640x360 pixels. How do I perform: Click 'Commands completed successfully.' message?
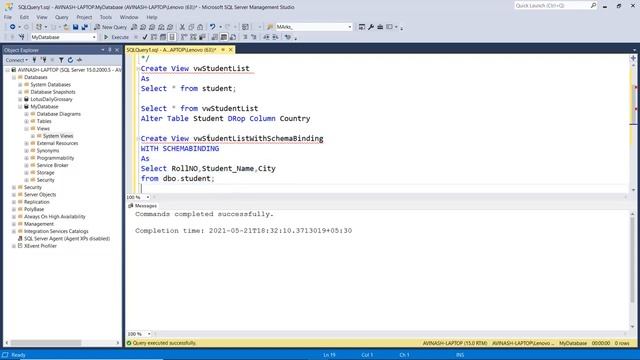204,214
